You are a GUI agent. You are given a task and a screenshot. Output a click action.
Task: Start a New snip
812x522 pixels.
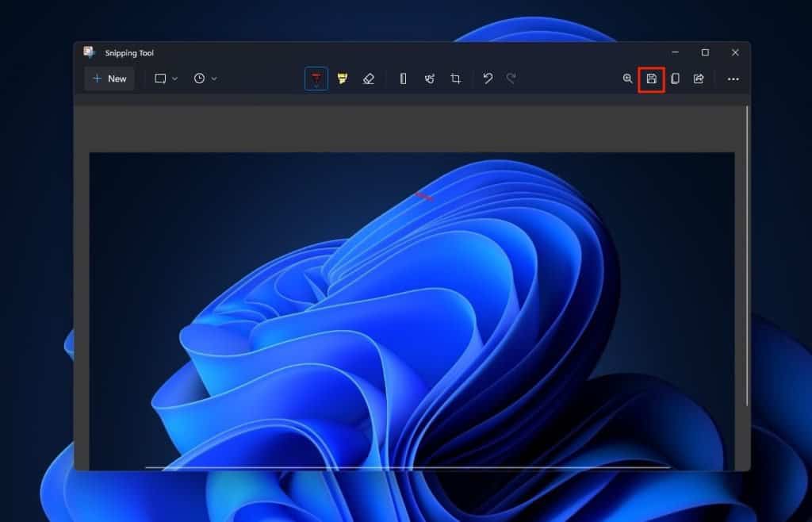pyautogui.click(x=109, y=79)
